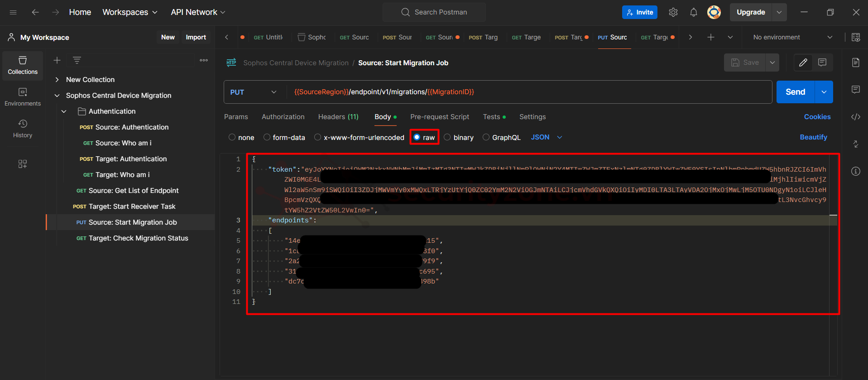Open the request info icon in right sidebar

tap(856, 171)
